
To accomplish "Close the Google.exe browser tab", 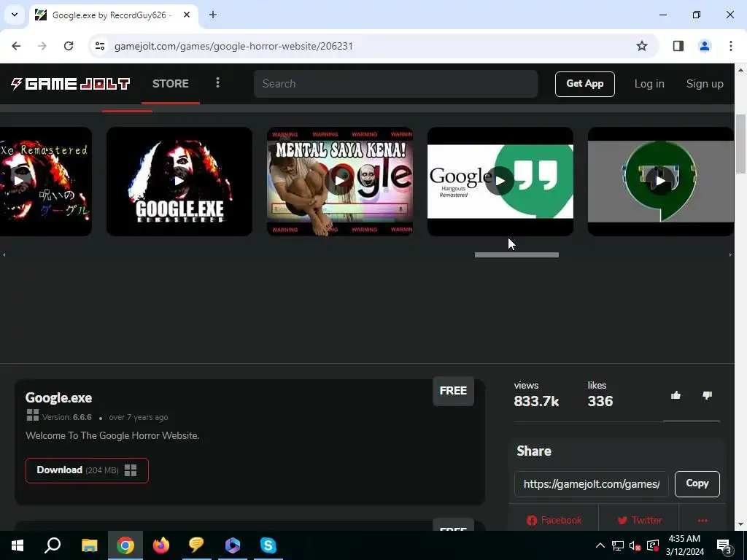I will coord(187,15).
